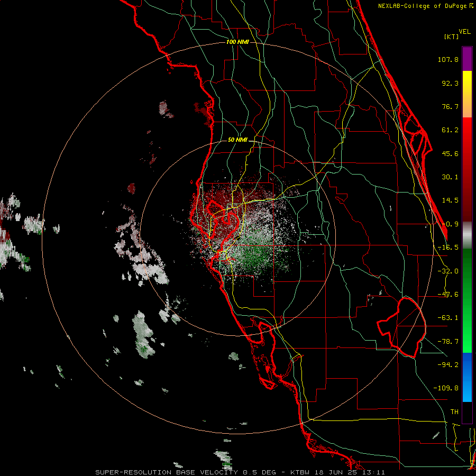Select the -78.7 value on the velocity scale

[x=448, y=342]
